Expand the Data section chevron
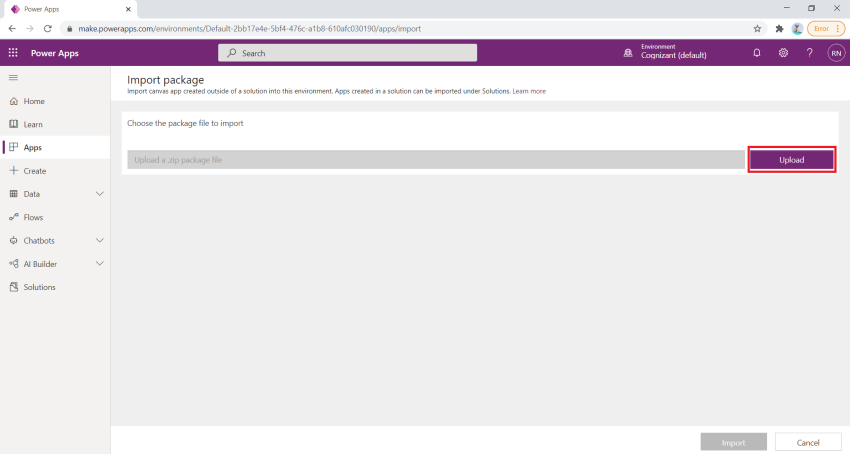This screenshot has height=454, width=850. (x=100, y=194)
